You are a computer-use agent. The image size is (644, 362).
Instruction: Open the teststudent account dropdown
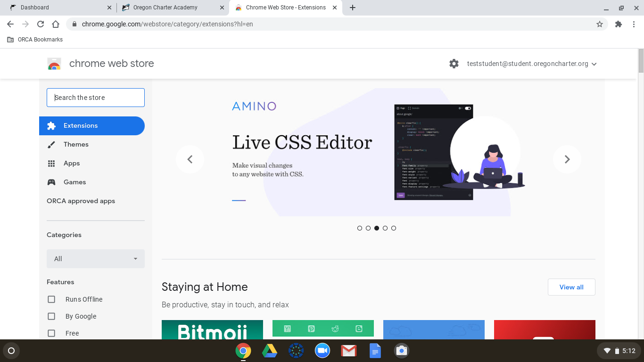point(532,64)
